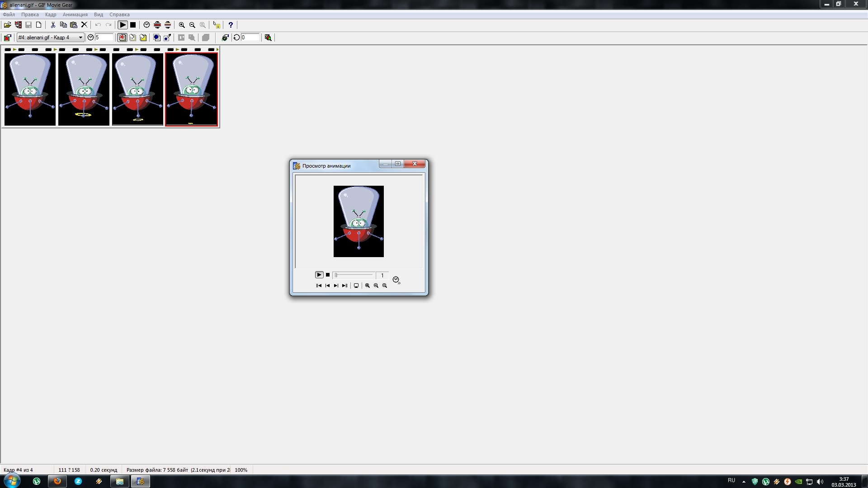868x488 pixels.
Task: Click the frame delay input field showing 5
Action: point(104,38)
